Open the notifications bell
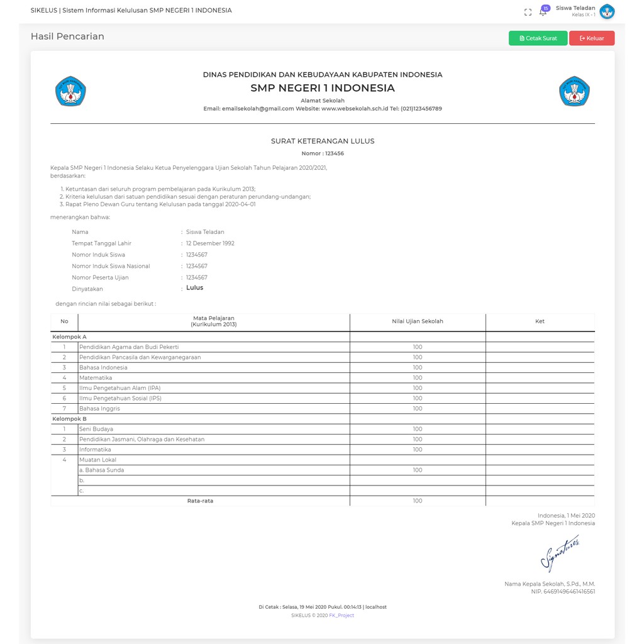The height and width of the screenshot is (644, 644). [543, 12]
